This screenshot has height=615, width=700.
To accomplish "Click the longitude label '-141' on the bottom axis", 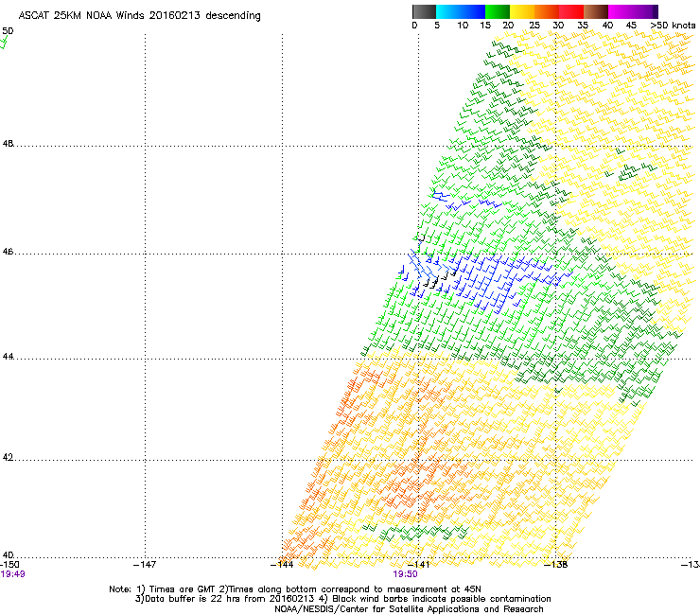I will [x=418, y=565].
